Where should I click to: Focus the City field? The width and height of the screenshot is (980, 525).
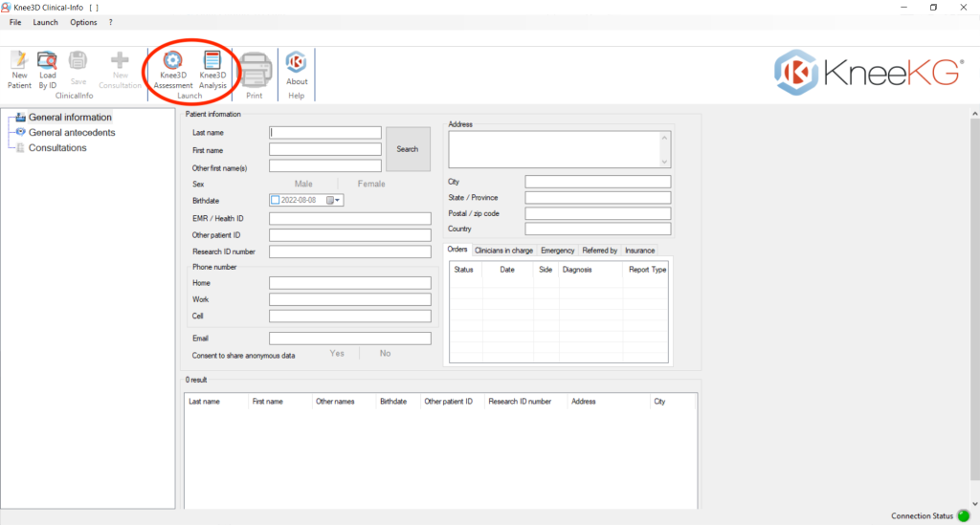click(x=598, y=182)
